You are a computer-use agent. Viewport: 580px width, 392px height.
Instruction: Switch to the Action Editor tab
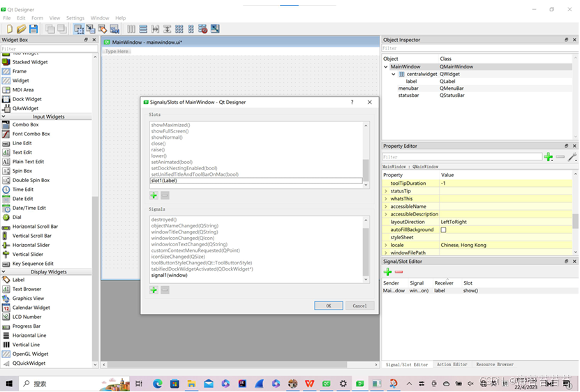click(452, 364)
